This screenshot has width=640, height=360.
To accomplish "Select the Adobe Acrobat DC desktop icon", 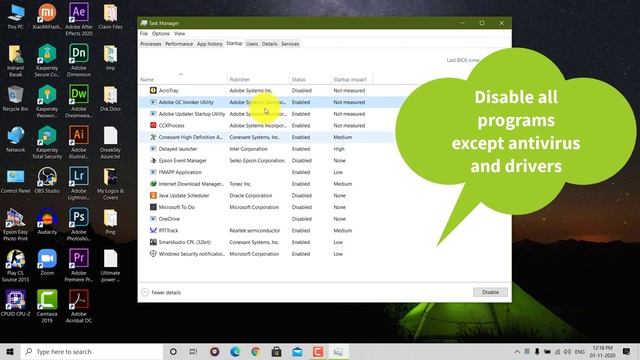I will click(x=79, y=306).
